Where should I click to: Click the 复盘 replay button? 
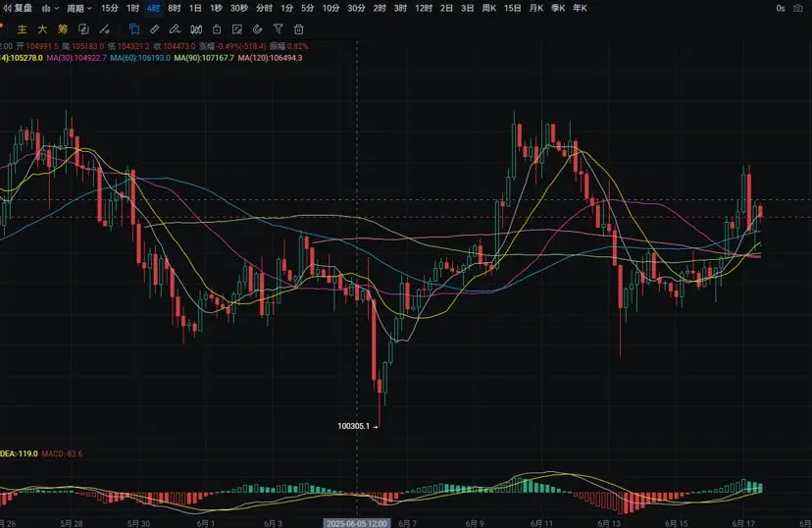point(18,8)
